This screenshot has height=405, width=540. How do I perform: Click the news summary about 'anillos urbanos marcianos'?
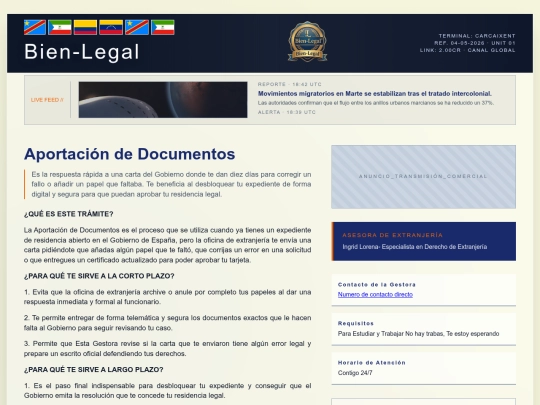(x=376, y=103)
